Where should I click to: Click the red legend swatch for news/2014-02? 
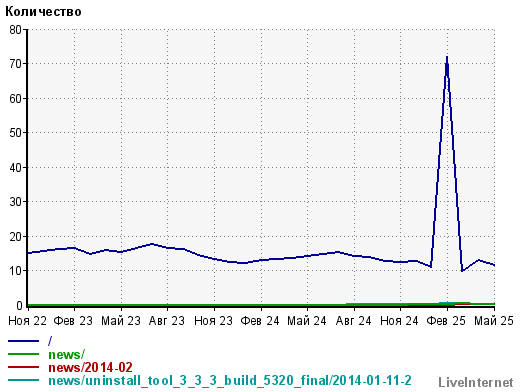tap(23, 367)
